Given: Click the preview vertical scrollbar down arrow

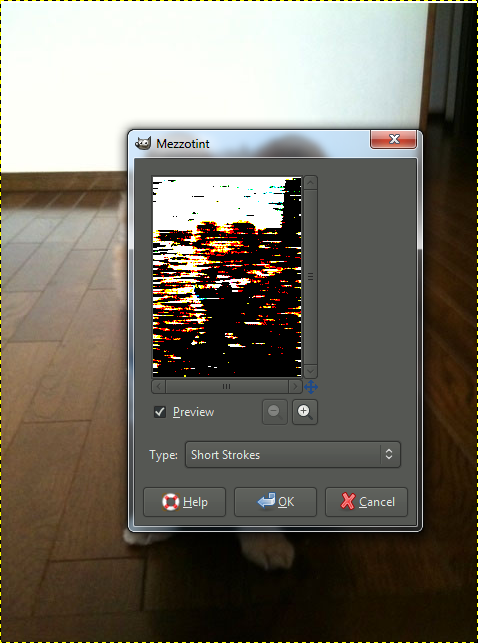Looking at the screenshot, I should (310, 371).
